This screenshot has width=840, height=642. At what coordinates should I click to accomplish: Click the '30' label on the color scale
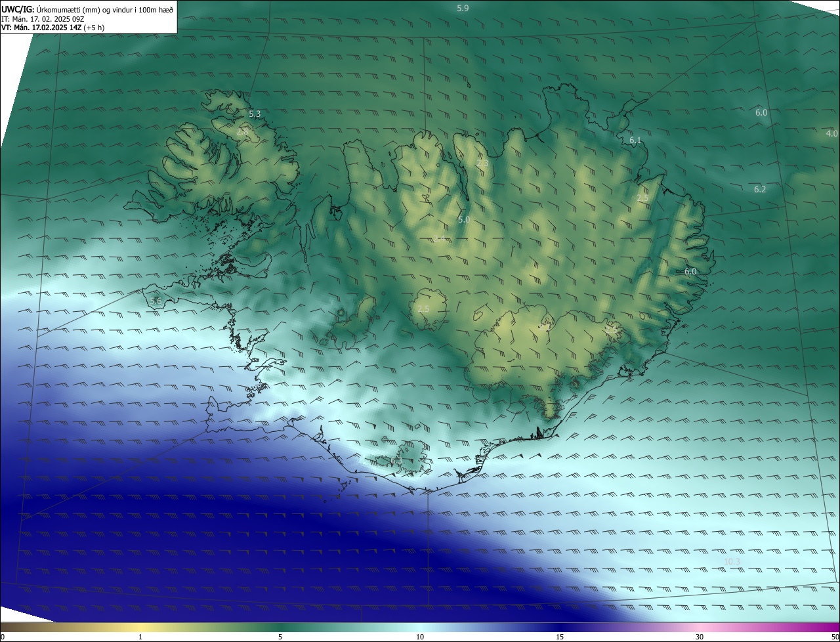(x=700, y=637)
